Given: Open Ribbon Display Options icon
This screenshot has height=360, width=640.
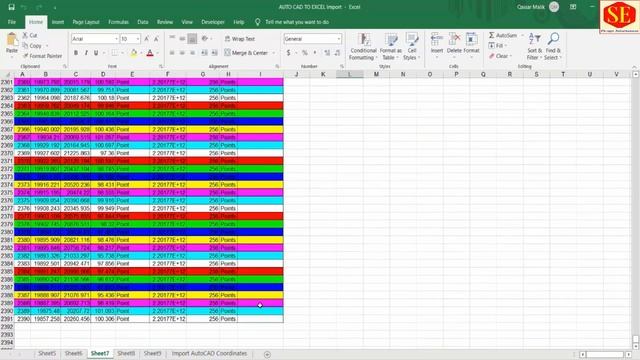Looking at the screenshot, I should click(x=573, y=7).
